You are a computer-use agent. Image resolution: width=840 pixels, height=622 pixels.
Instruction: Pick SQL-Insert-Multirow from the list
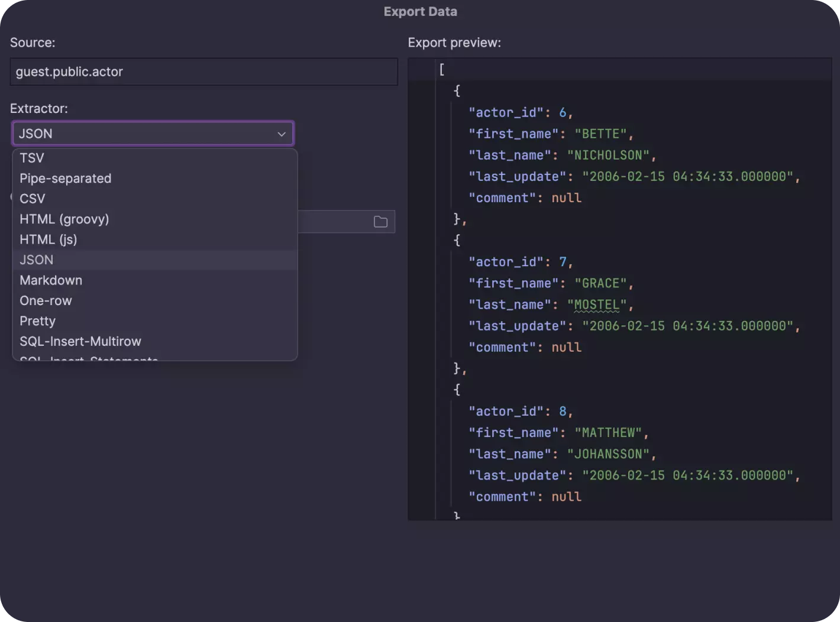tap(80, 342)
